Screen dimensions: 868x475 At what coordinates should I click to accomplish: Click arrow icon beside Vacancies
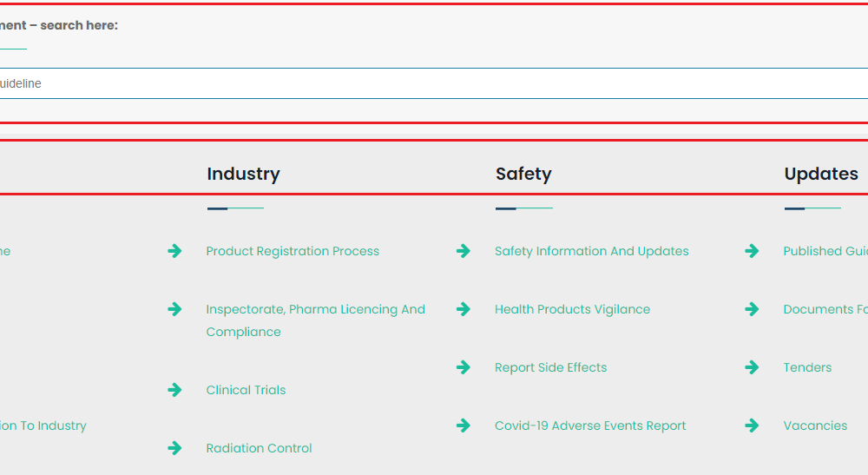coord(752,426)
